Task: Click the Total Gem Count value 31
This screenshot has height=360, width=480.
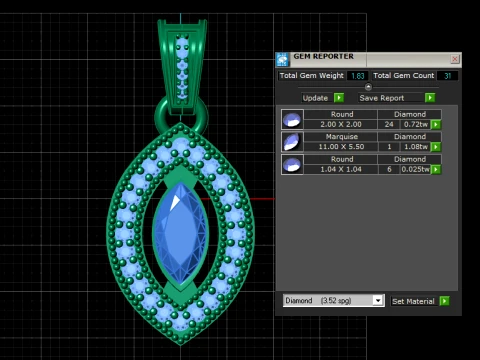Action: coord(447,76)
